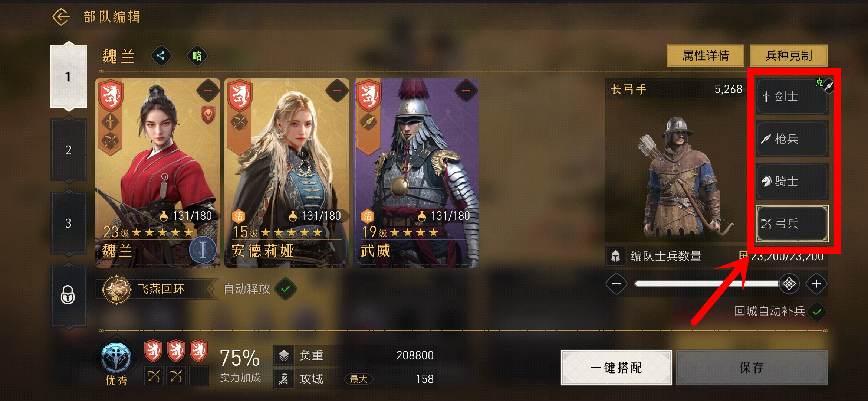
Task: Select the 枪兵 troop type
Action: point(792,139)
